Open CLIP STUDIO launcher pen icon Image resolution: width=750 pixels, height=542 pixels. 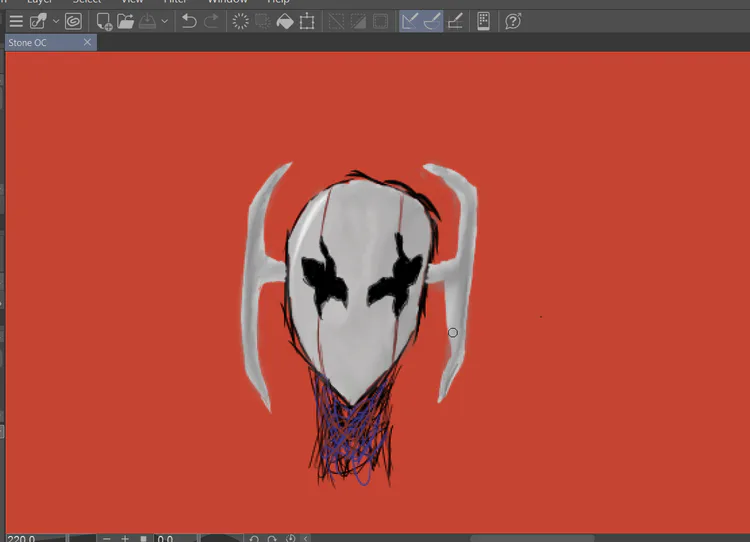pyautogui.click(x=38, y=21)
